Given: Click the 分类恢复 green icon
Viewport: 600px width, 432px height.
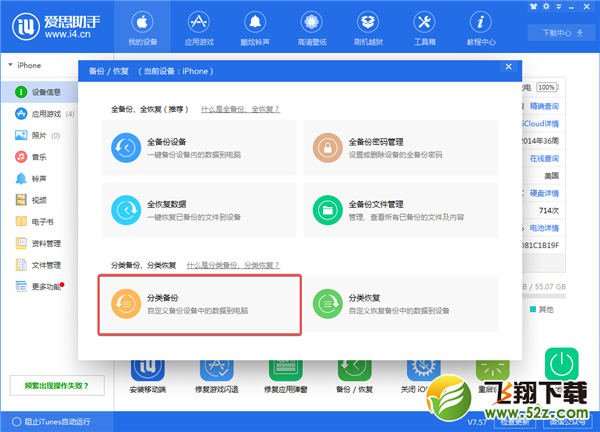Looking at the screenshot, I should [328, 304].
